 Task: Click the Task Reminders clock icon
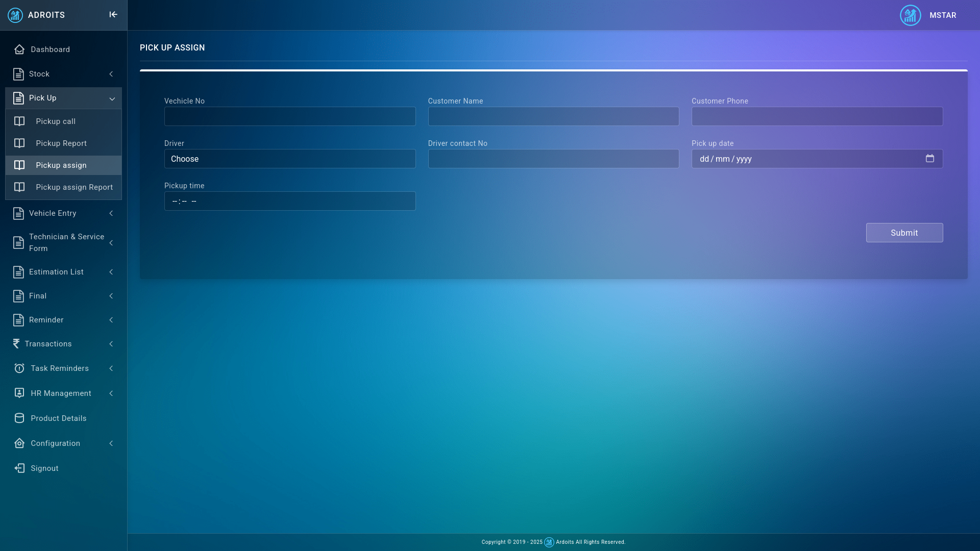point(19,368)
